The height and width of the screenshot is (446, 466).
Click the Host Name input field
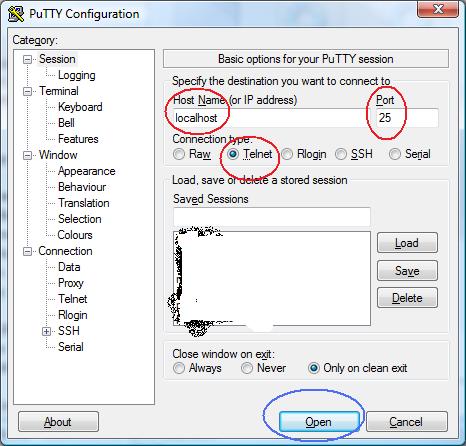(268, 118)
